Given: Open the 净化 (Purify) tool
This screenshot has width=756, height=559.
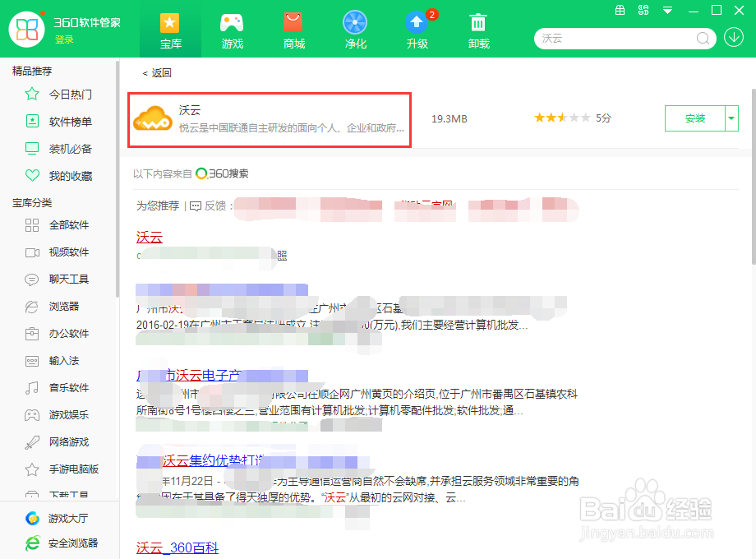Looking at the screenshot, I should coord(355,29).
